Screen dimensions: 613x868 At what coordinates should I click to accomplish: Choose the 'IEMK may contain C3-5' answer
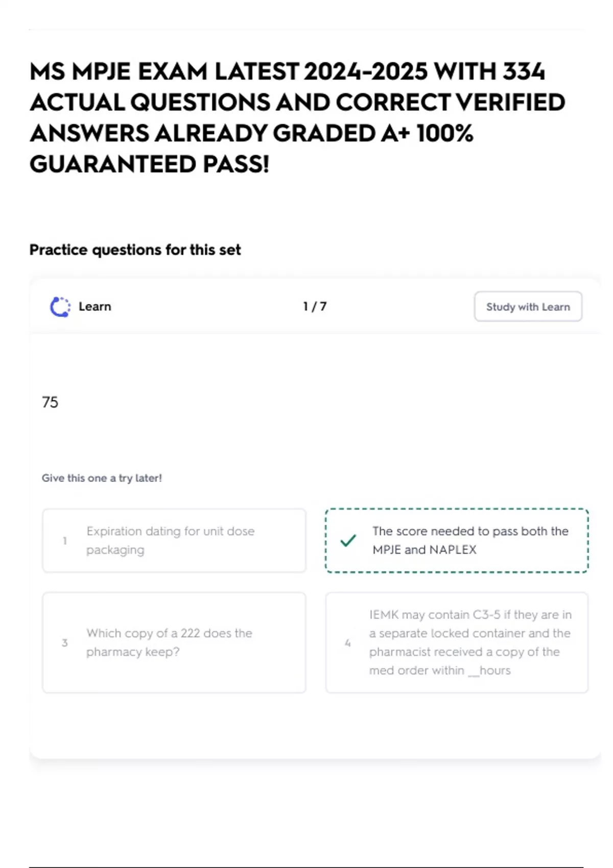470,642
